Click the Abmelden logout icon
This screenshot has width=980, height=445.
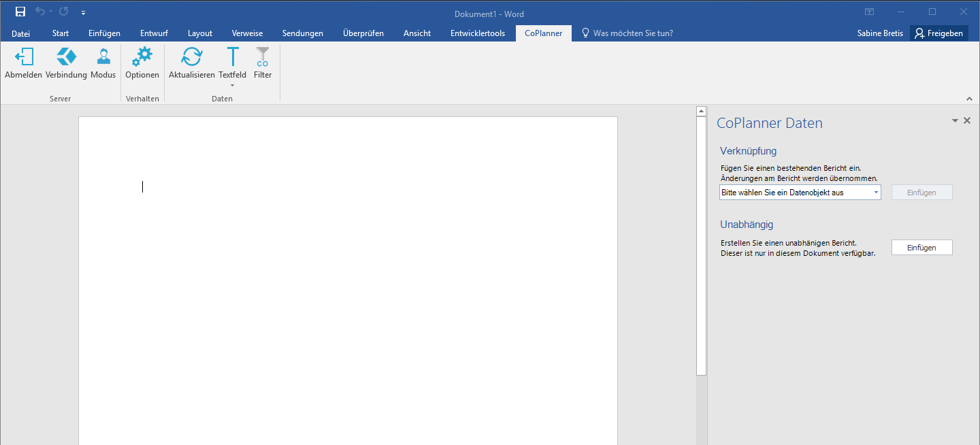[24, 57]
